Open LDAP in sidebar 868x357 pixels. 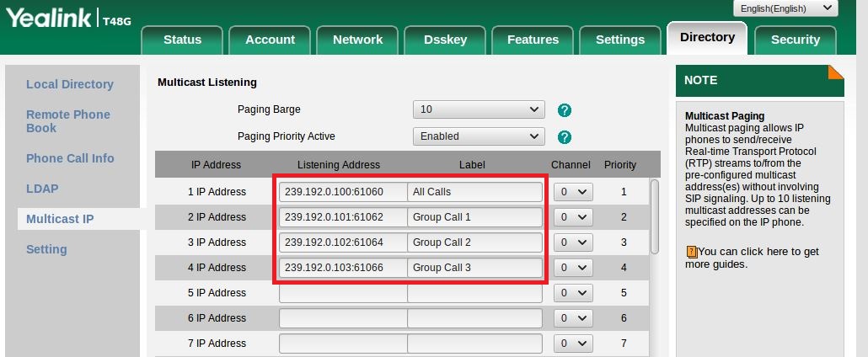tap(42, 189)
